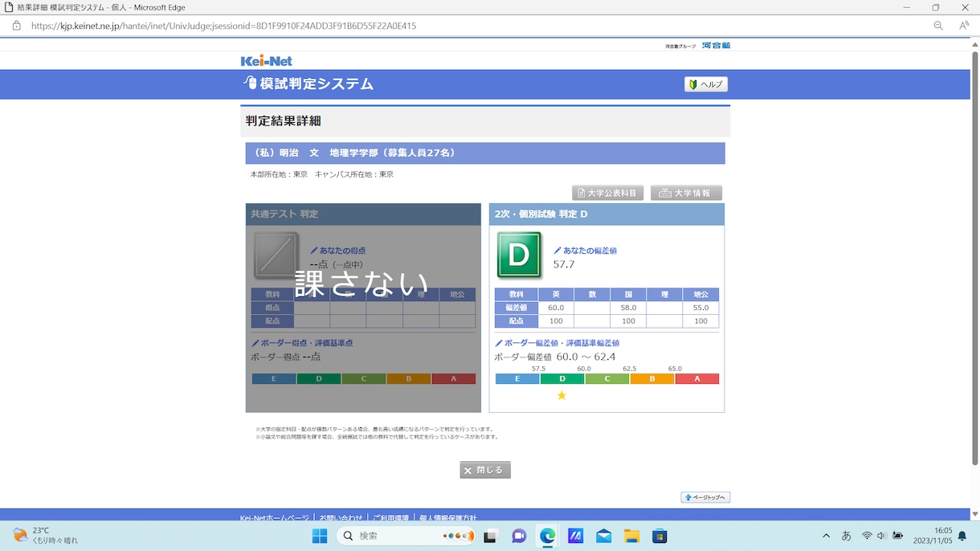Open the Wi-Fi network tray icon
The height and width of the screenshot is (551, 980).
(867, 536)
